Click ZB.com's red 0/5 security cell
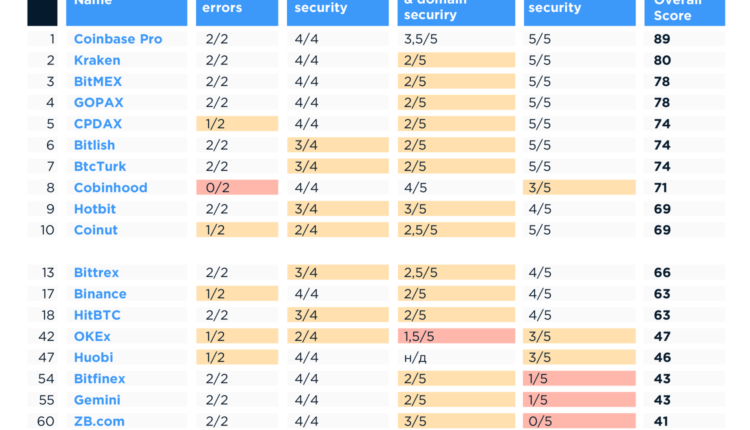Image resolution: width=750 pixels, height=430 pixels. [x=579, y=421]
